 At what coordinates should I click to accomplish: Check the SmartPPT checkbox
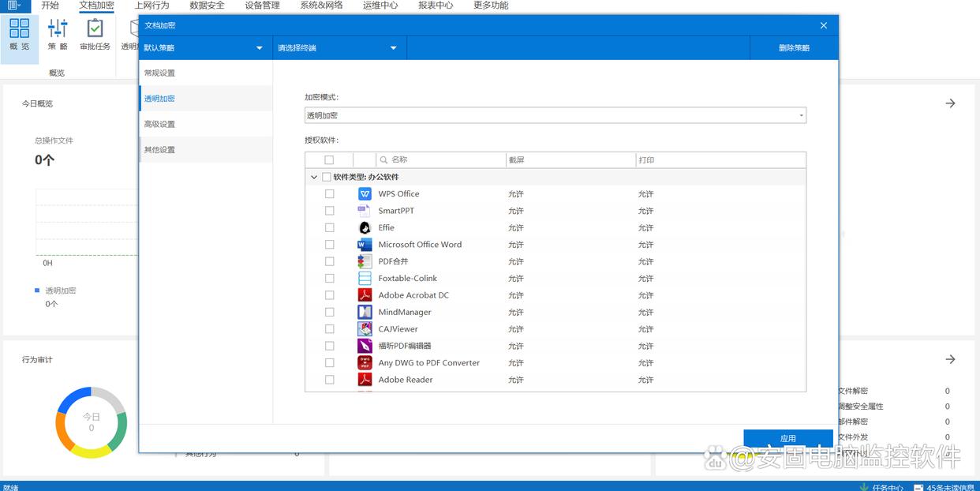point(329,211)
